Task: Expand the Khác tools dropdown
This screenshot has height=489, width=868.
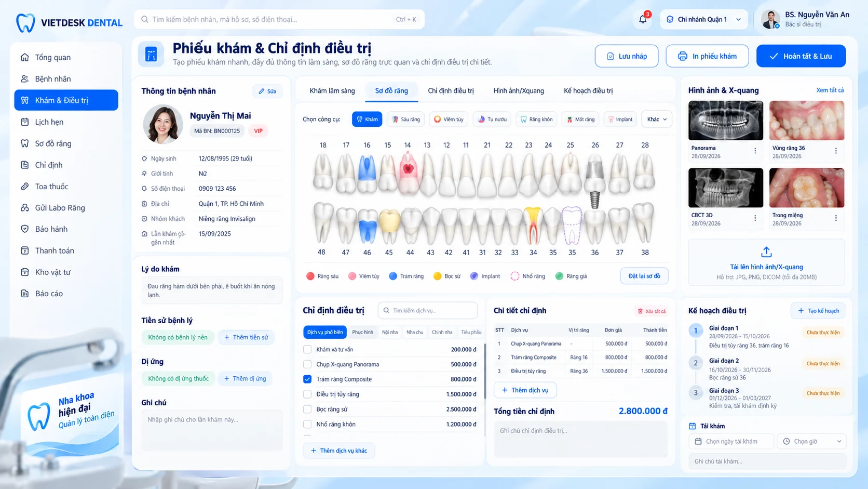Action: pos(657,119)
